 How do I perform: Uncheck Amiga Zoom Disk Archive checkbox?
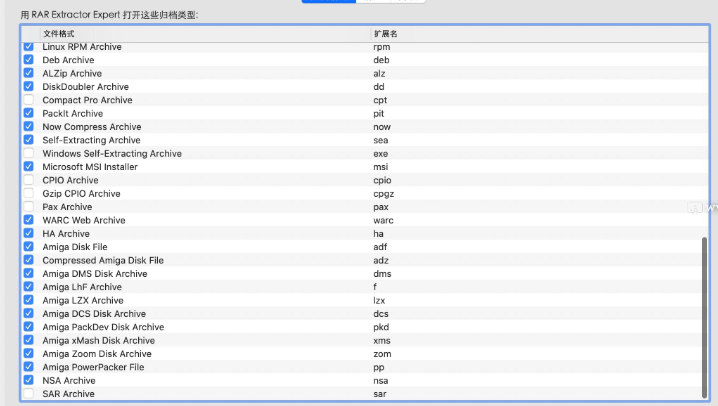coord(28,353)
